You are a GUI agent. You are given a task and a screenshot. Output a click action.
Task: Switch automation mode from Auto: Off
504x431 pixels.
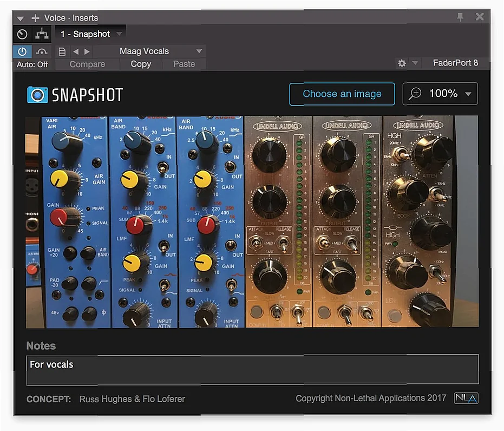tap(31, 64)
